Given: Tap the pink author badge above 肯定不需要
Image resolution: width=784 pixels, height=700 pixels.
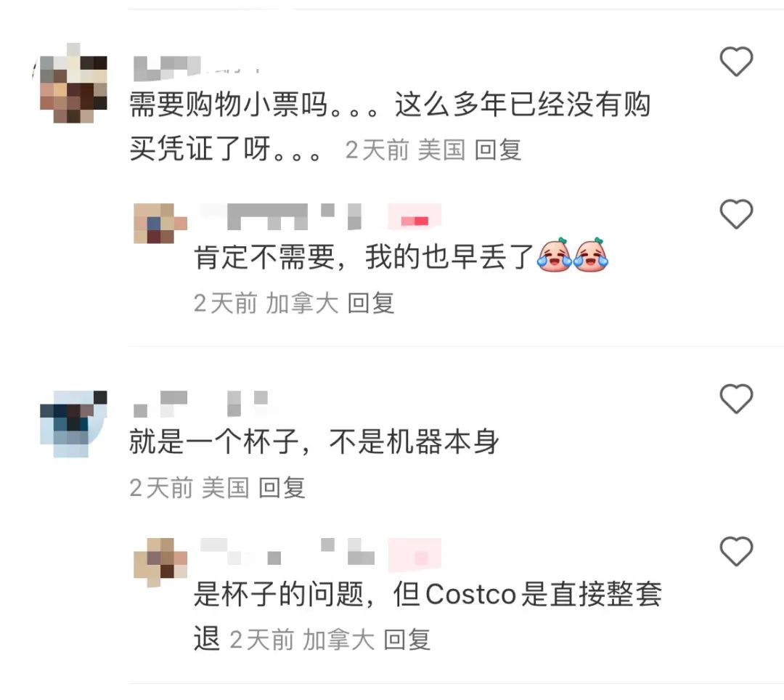Looking at the screenshot, I should (415, 216).
